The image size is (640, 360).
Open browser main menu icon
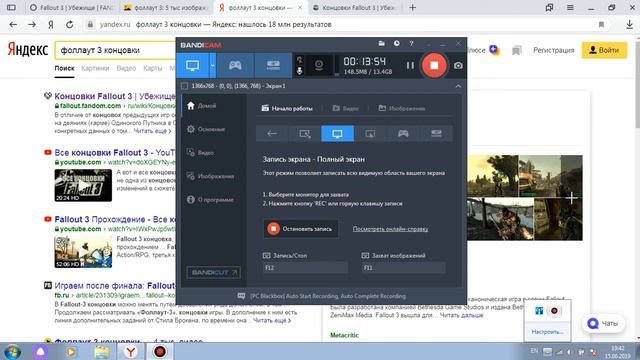[x=570, y=7]
